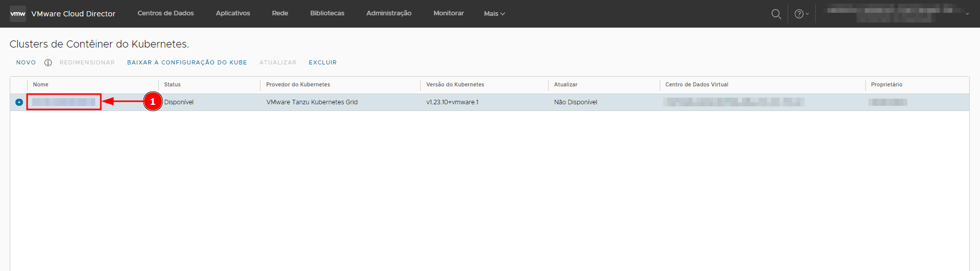Click Clusters de Contêiner do Kubernetes heading
The image size is (980, 271).
pyautogui.click(x=99, y=44)
